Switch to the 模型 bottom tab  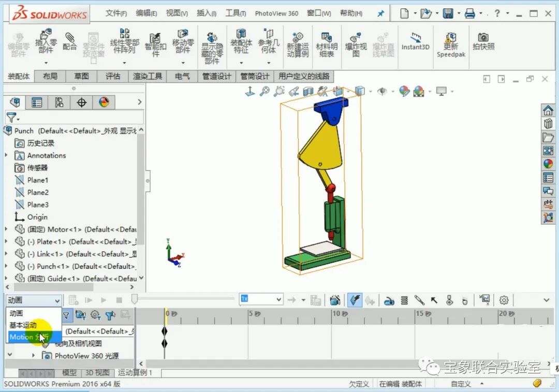tap(69, 373)
